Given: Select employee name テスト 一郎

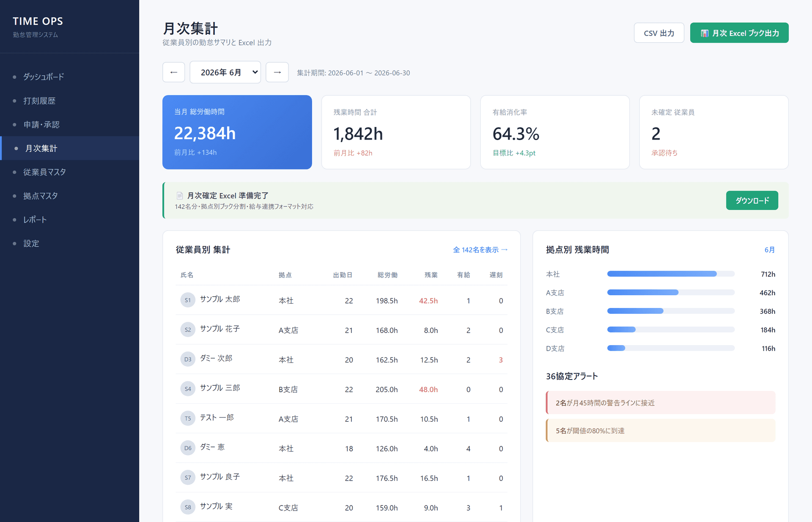Looking at the screenshot, I should pyautogui.click(x=217, y=418).
